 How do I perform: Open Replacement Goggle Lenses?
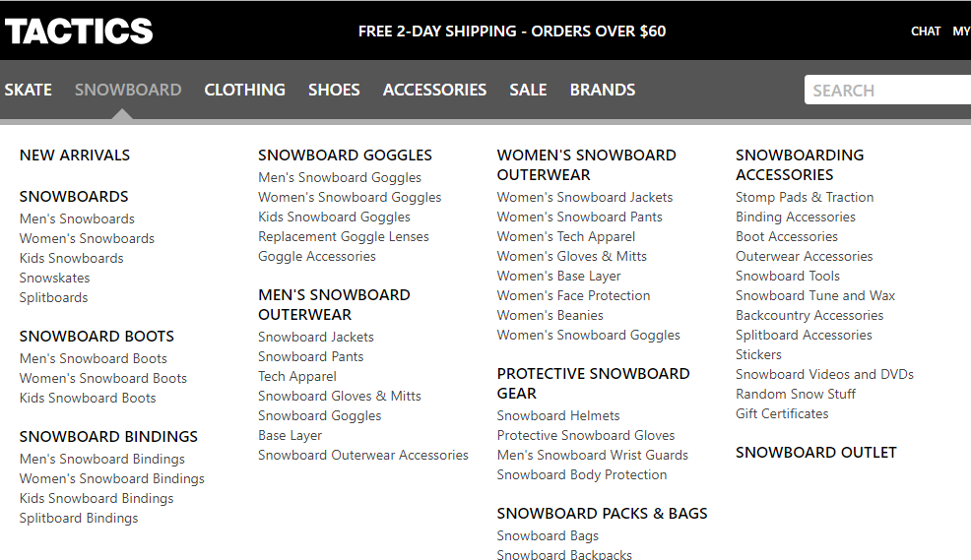pyautogui.click(x=344, y=236)
